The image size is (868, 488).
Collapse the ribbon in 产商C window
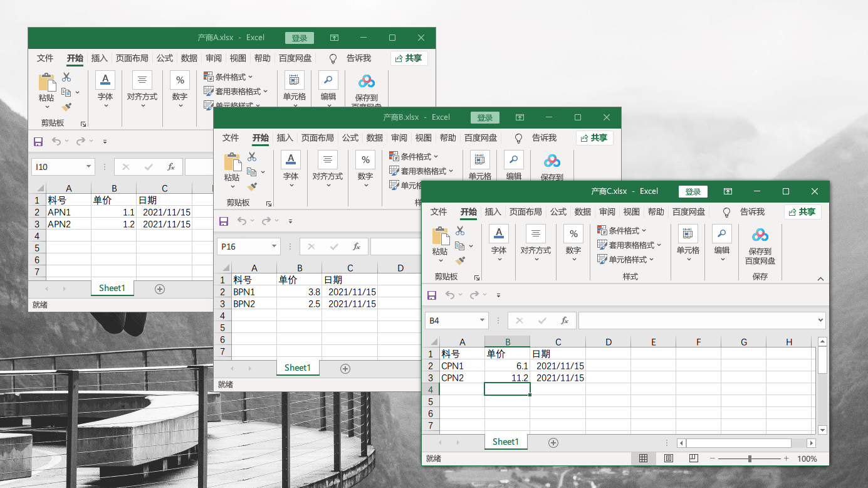point(821,278)
